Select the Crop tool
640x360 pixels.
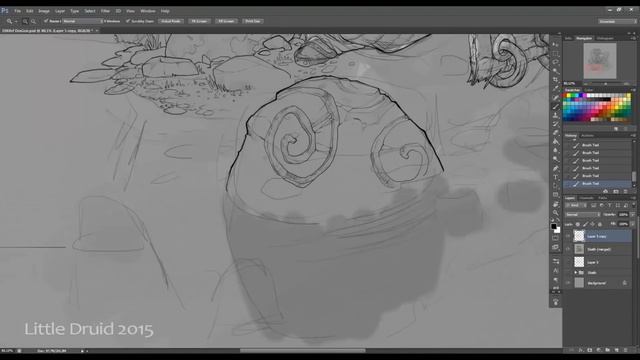556,80
